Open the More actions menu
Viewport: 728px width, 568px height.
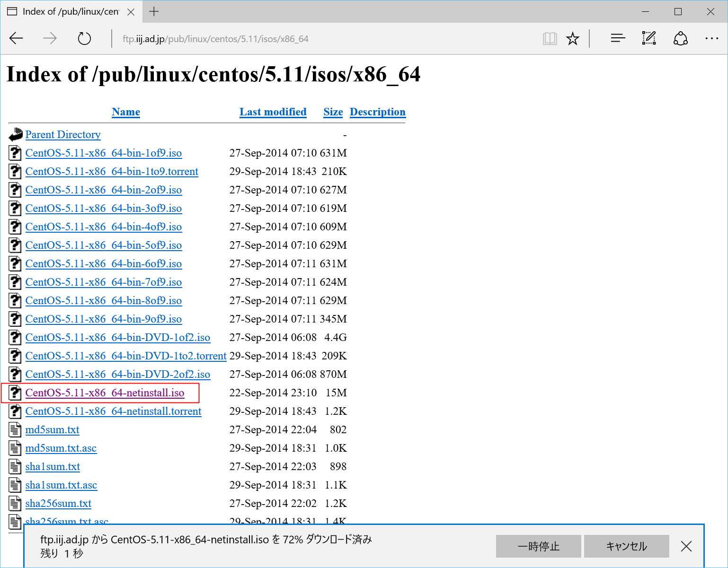(711, 38)
